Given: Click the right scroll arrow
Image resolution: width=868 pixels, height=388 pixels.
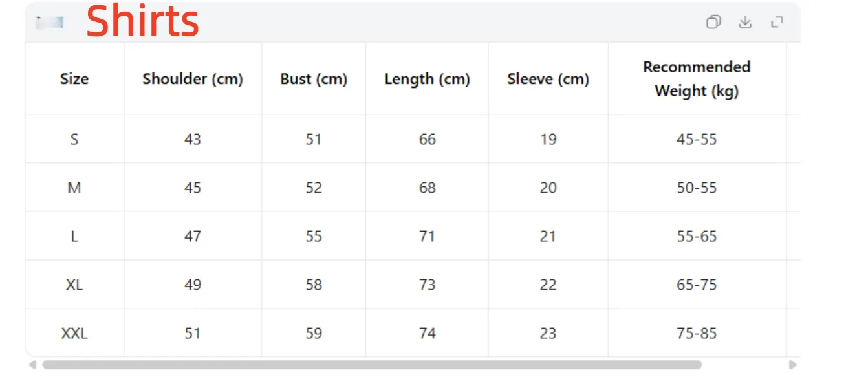Looking at the screenshot, I should [x=792, y=365].
